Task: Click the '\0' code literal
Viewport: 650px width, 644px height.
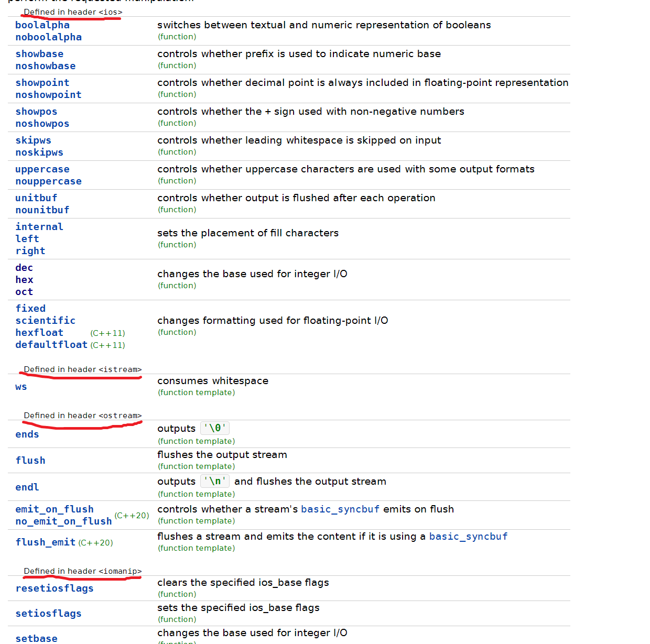Action: coord(215,428)
